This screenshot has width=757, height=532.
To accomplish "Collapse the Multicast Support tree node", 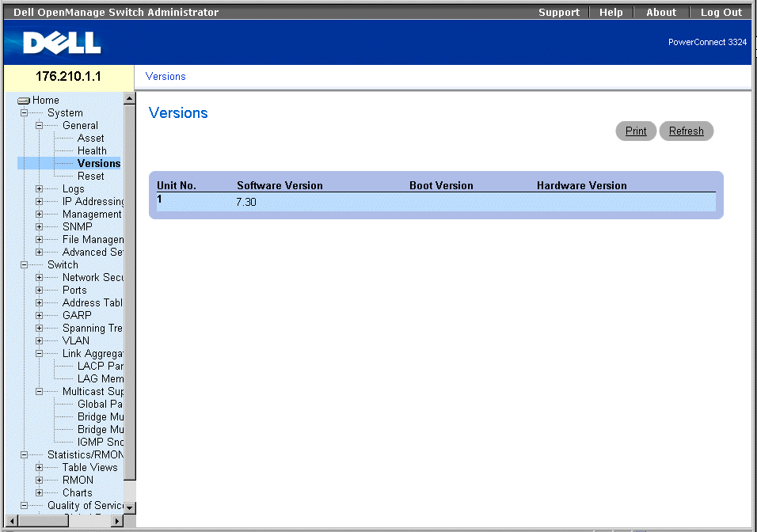I will [39, 392].
